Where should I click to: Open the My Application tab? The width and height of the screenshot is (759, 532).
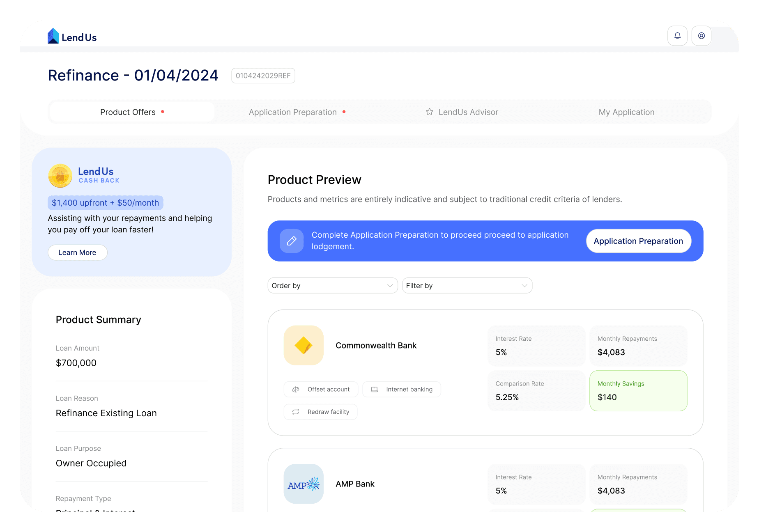pos(626,112)
